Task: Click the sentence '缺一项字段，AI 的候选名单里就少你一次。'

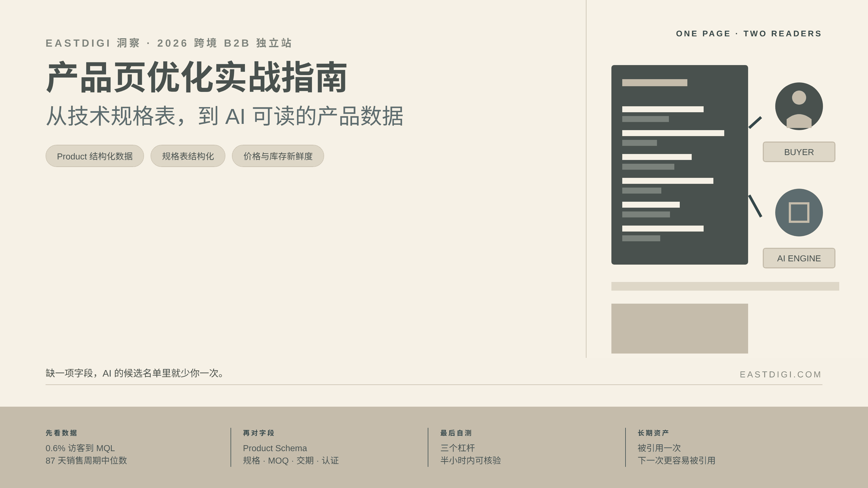Action: pyautogui.click(x=135, y=373)
